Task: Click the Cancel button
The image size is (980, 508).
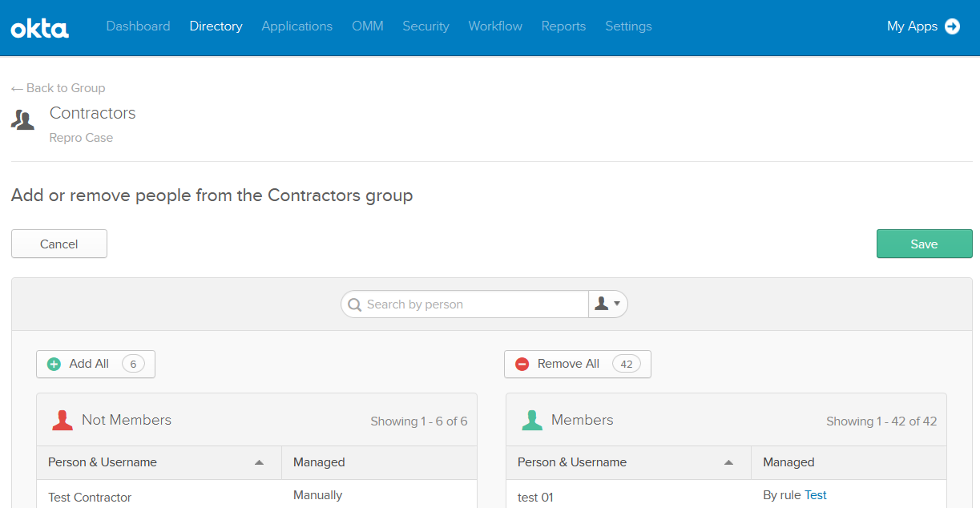Action: pos(59,244)
